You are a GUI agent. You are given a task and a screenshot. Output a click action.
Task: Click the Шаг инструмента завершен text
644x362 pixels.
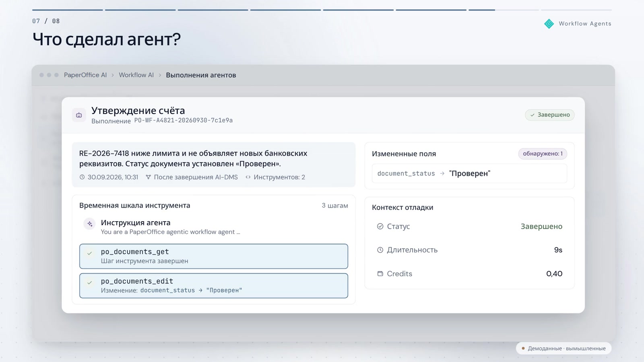click(144, 261)
